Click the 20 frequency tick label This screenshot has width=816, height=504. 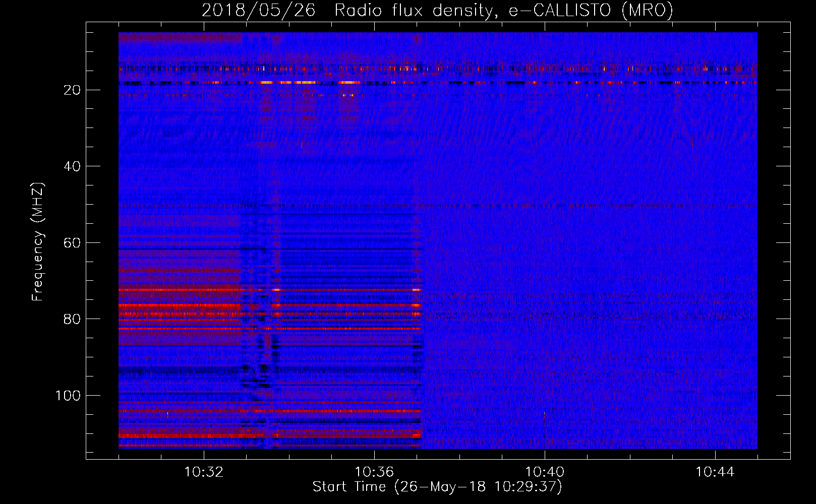(x=72, y=90)
